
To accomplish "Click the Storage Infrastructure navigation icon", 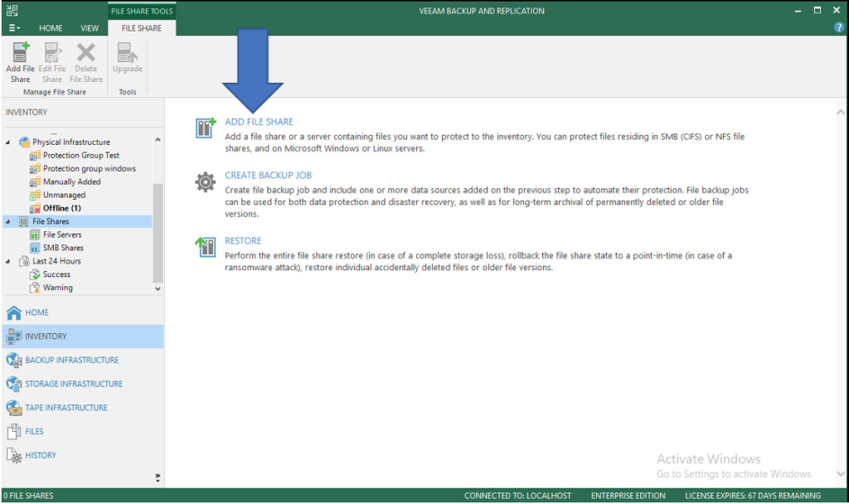I will (x=14, y=384).
